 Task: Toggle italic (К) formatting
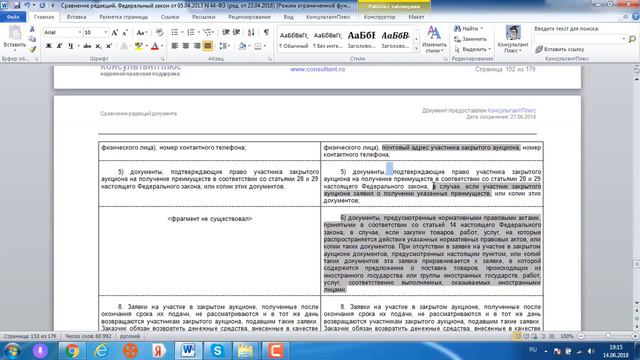coord(59,46)
